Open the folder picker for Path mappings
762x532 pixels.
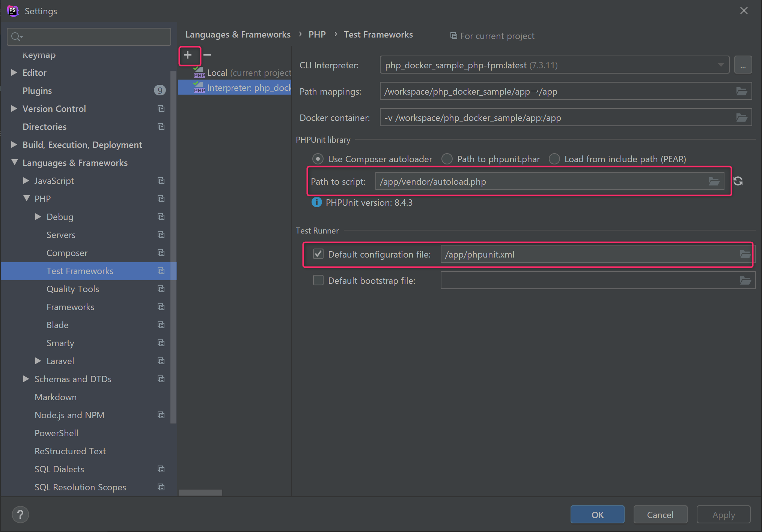741,91
